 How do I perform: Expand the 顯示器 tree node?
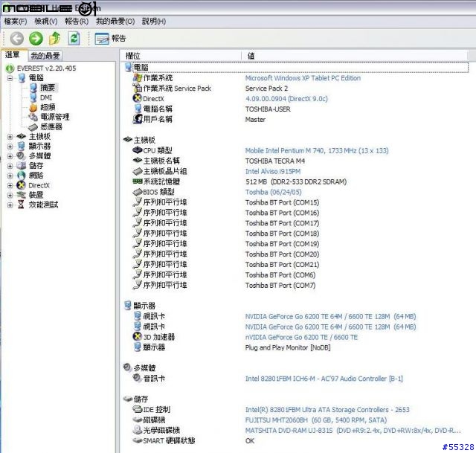click(10, 147)
